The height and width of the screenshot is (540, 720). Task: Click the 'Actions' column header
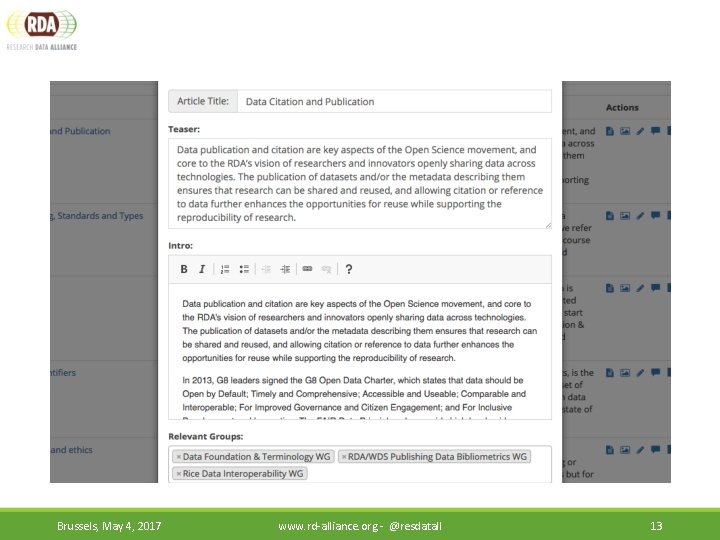click(x=622, y=107)
